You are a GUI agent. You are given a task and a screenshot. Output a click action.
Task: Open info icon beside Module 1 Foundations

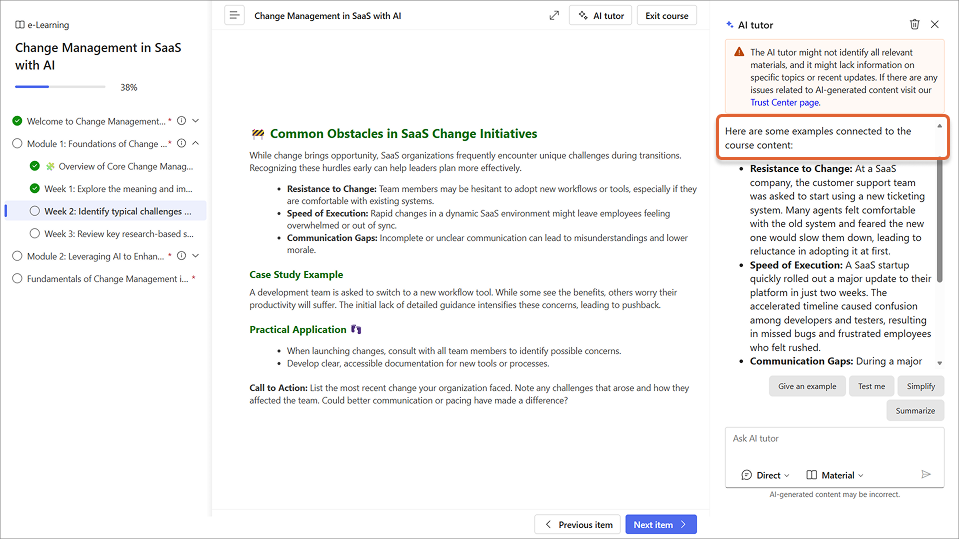[182, 144]
